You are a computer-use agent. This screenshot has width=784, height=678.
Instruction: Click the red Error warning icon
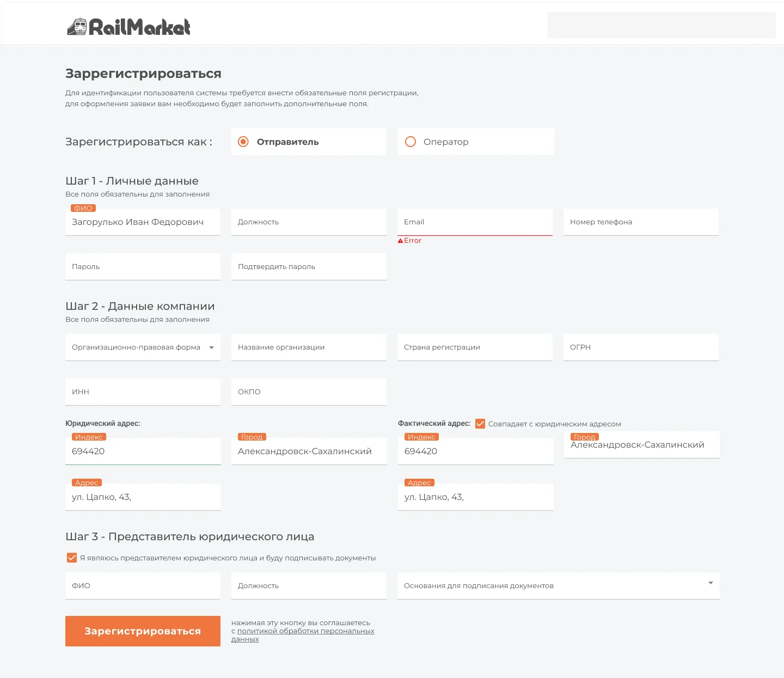(x=401, y=241)
